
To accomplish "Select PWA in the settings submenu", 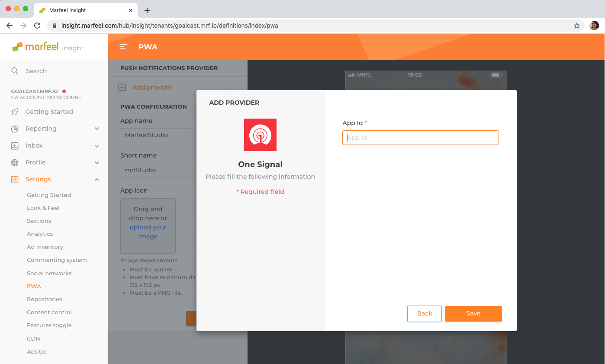I will click(x=34, y=286).
